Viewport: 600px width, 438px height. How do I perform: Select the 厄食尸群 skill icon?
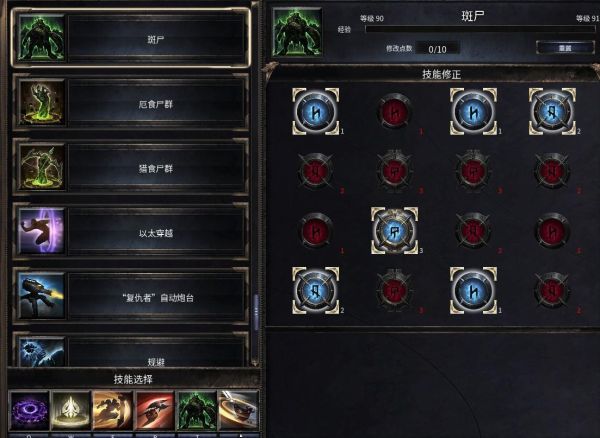[x=41, y=103]
